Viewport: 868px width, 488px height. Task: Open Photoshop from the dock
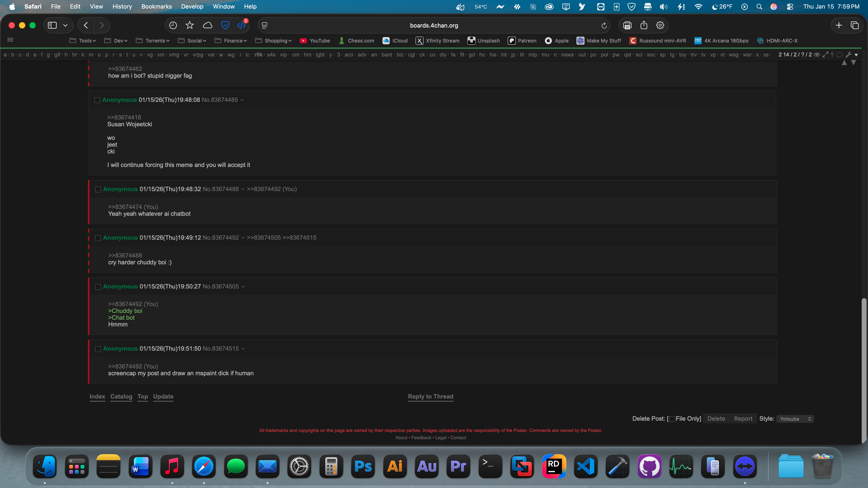pyautogui.click(x=363, y=467)
